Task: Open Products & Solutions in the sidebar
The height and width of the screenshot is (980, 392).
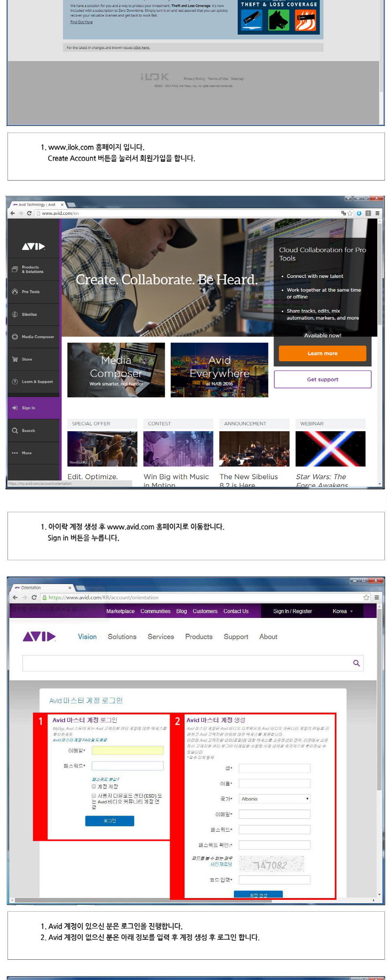Action: (33, 269)
